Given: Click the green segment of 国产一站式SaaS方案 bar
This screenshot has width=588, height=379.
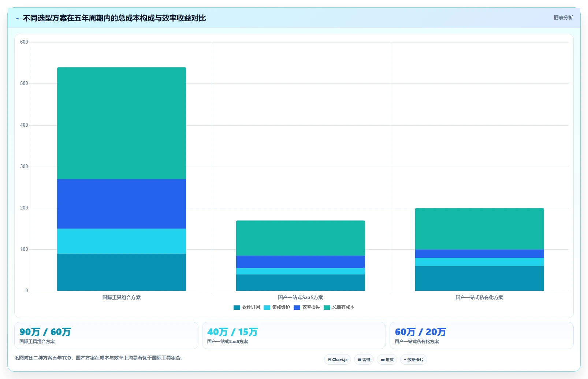Looking at the screenshot, I should pyautogui.click(x=301, y=238).
